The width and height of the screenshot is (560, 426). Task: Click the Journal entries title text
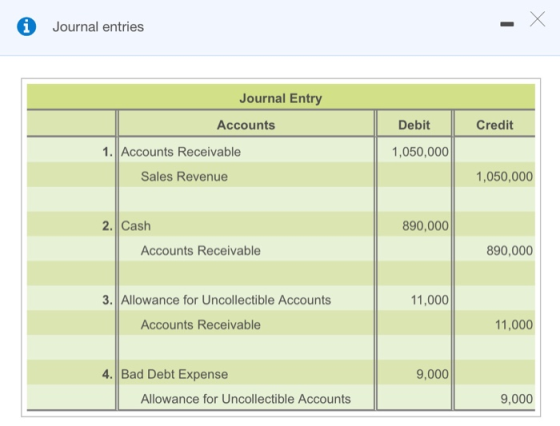[x=98, y=27]
